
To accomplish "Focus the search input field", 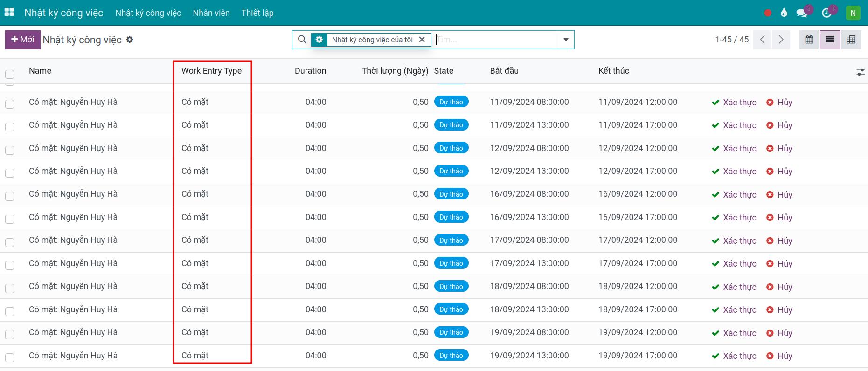I will pyautogui.click(x=496, y=40).
